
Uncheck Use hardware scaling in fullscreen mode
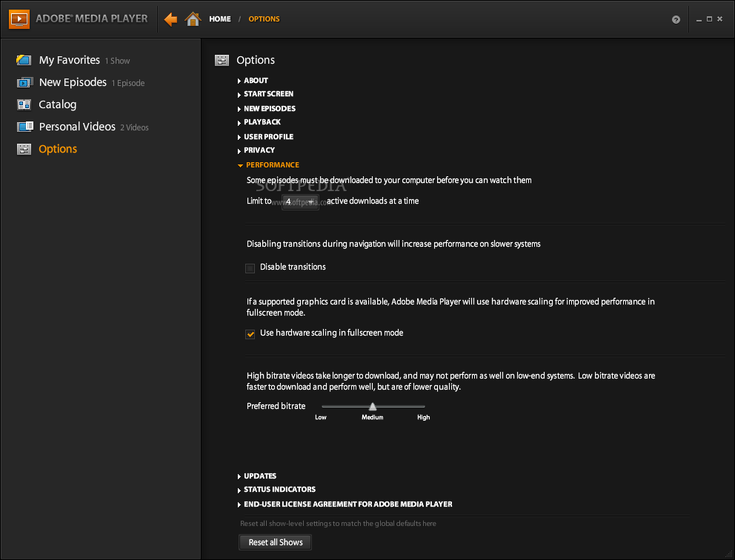250,334
